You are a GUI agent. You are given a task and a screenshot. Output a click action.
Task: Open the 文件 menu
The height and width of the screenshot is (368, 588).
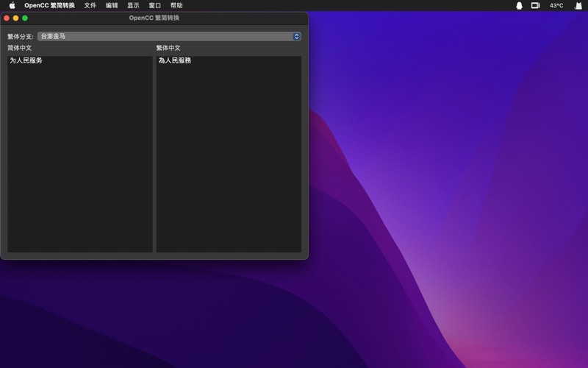90,5
